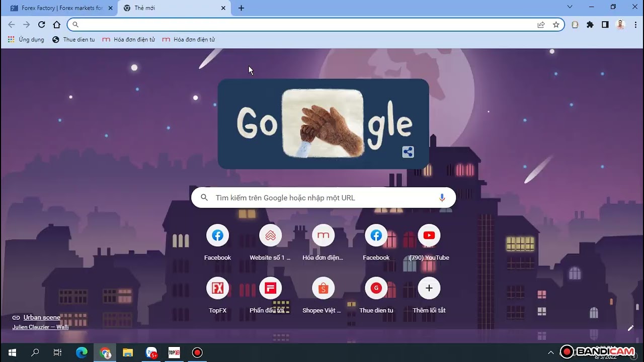Customize page with pencil icon

[x=630, y=328]
